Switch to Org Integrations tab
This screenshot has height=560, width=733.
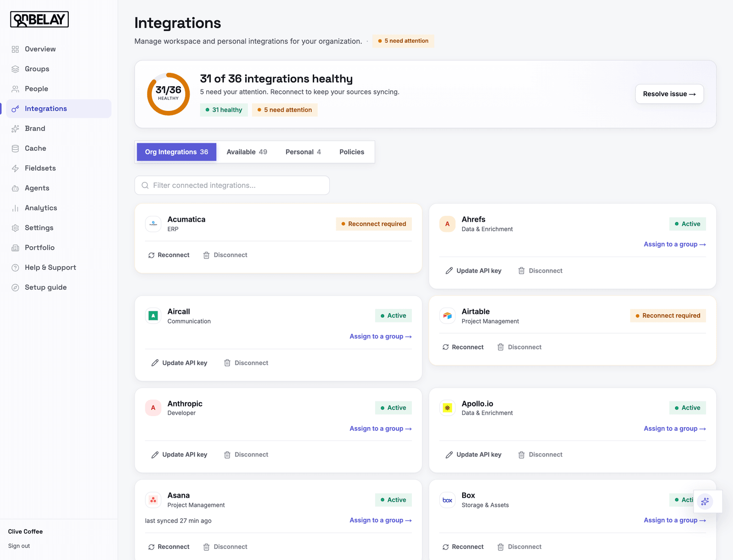(x=176, y=152)
